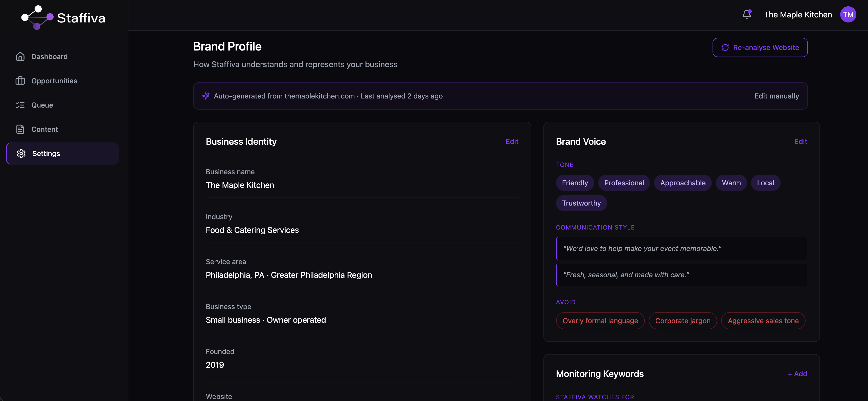Click The Maple Kitchen account name
868x401 pixels.
tap(797, 14)
